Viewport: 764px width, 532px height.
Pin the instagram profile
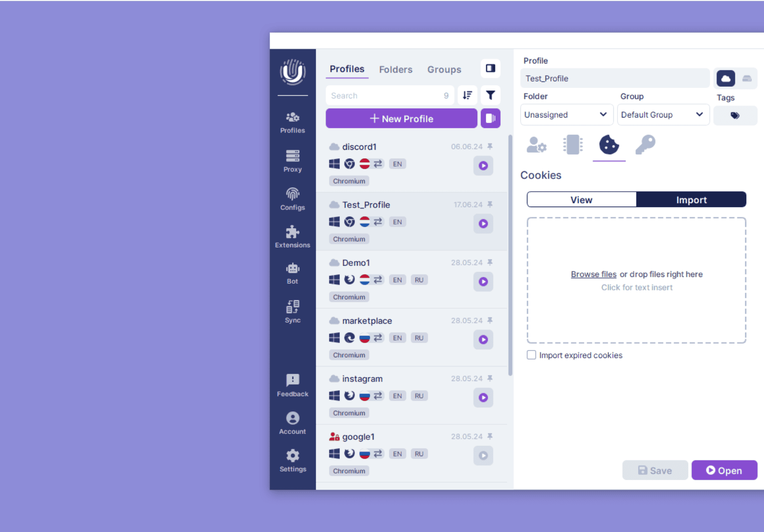[490, 378]
